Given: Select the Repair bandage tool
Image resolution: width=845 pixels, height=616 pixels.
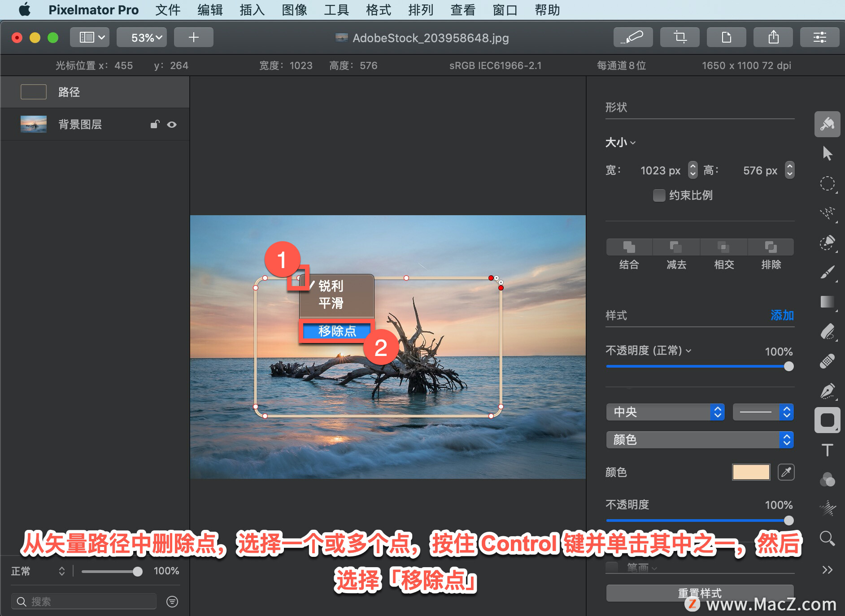Looking at the screenshot, I should pyautogui.click(x=828, y=361).
